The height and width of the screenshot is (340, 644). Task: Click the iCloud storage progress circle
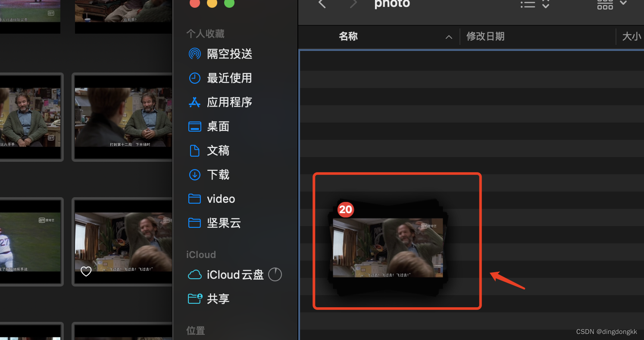click(275, 274)
